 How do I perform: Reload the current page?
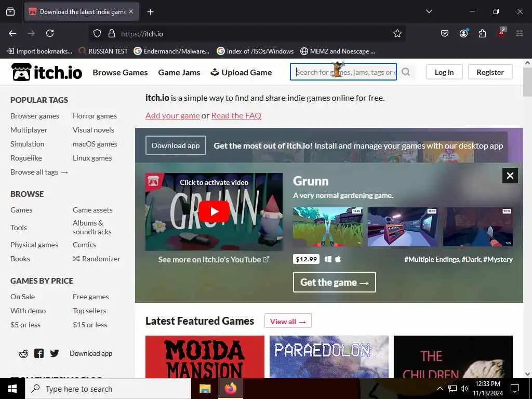pyautogui.click(x=50, y=33)
